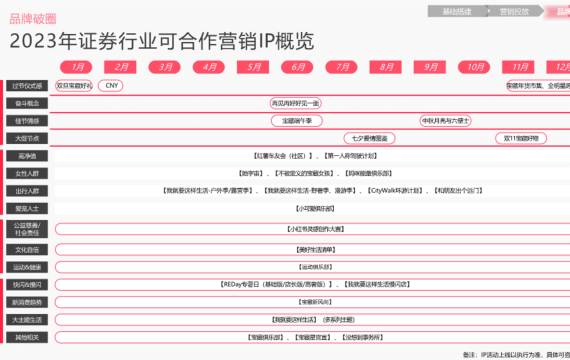Click the 10月 month pill
The image size is (570, 360).
[474, 67]
